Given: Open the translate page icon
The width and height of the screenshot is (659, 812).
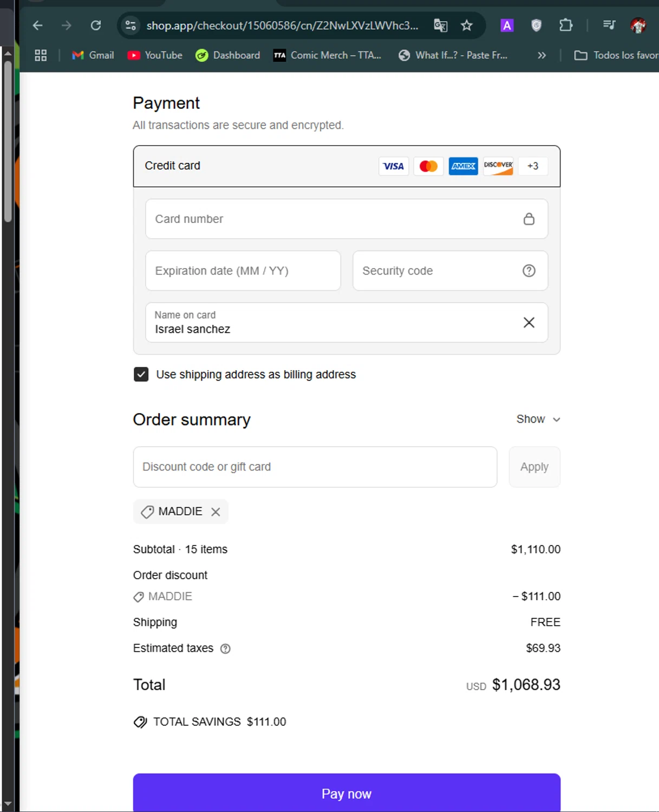Looking at the screenshot, I should 441,25.
